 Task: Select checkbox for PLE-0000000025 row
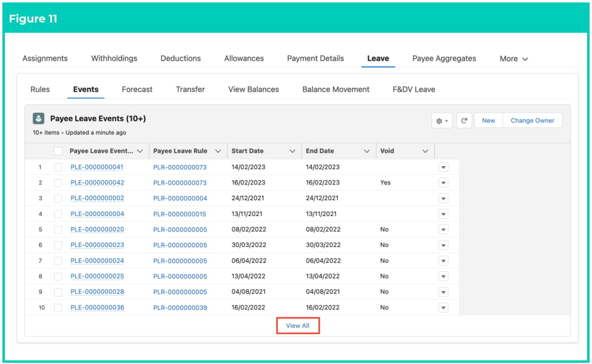coord(58,277)
